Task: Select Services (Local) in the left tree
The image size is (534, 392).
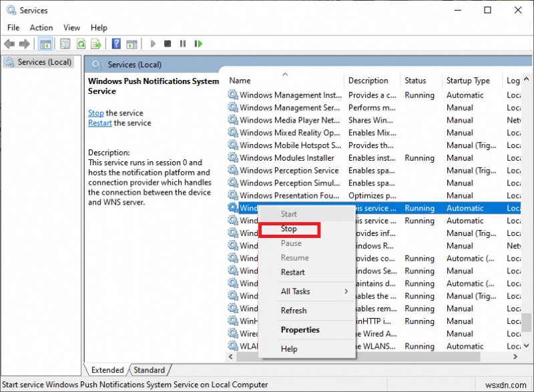Action: coord(44,62)
